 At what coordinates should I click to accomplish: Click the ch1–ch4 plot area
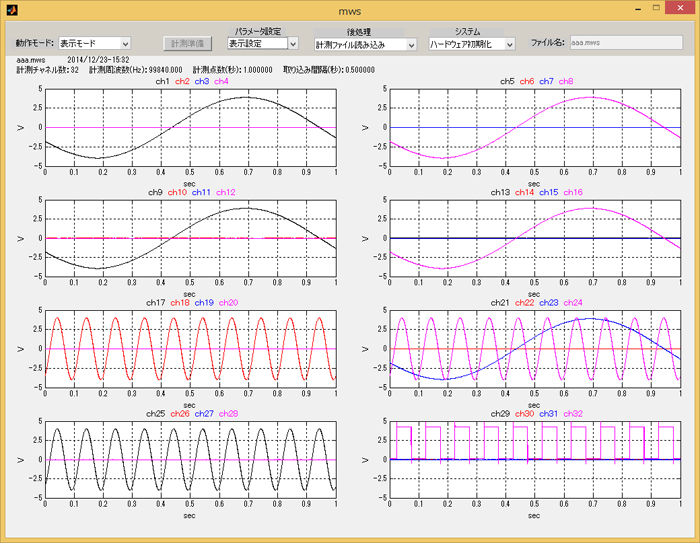(191, 127)
